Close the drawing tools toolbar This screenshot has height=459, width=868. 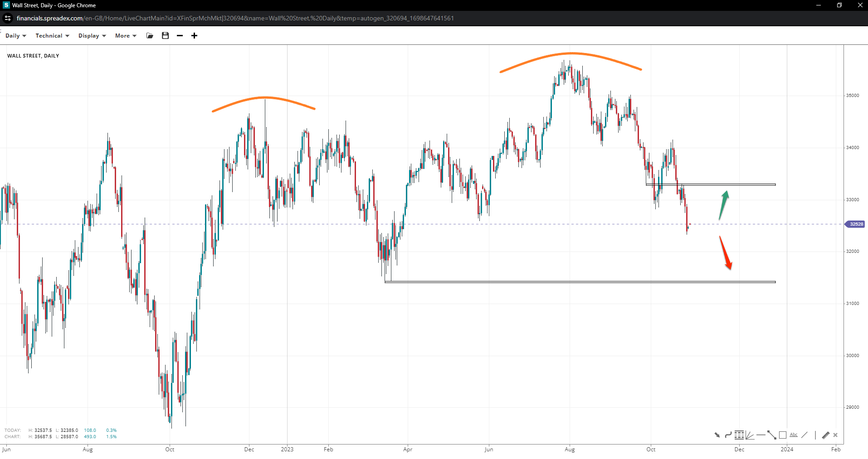(x=835, y=435)
